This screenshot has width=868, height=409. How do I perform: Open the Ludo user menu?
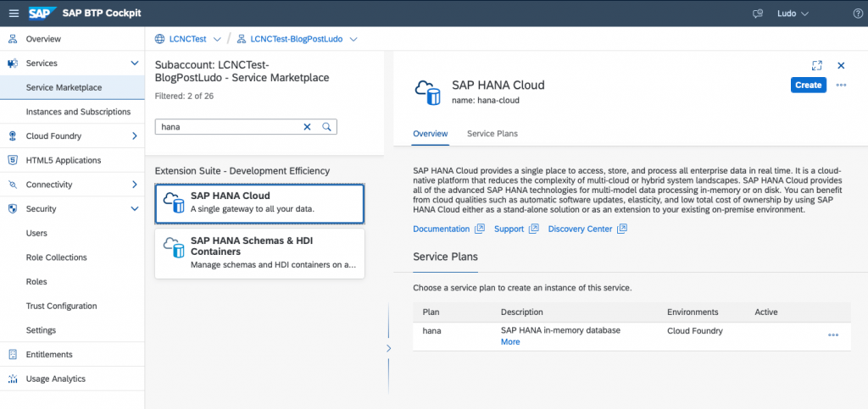coord(793,14)
